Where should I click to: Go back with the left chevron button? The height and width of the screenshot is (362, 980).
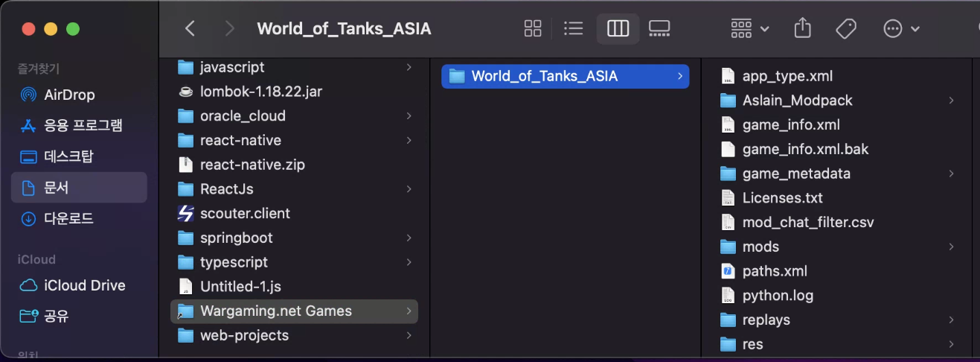point(190,28)
